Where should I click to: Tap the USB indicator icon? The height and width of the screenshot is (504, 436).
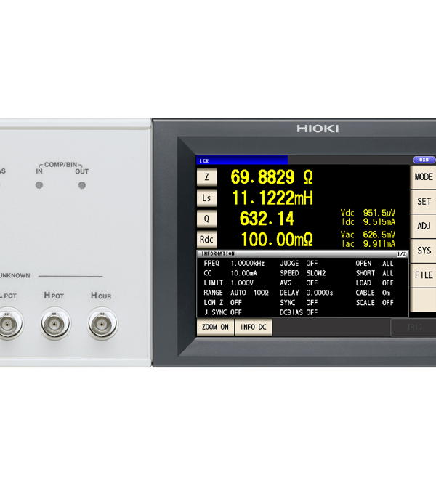424,160
